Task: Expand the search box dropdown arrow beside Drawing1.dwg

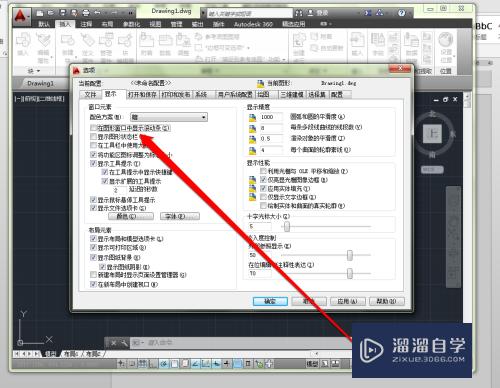Action: [203, 13]
